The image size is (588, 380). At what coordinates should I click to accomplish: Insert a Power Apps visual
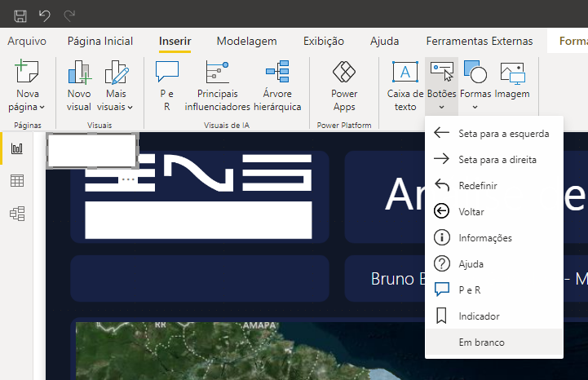[344, 86]
